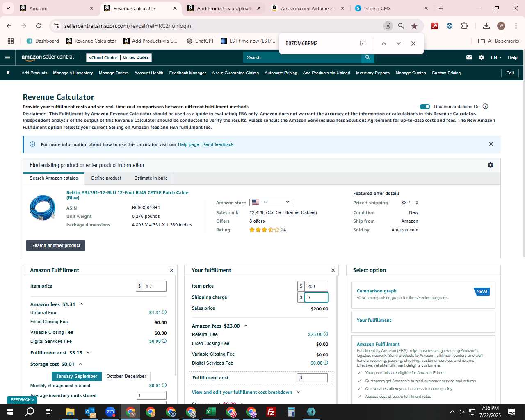Click the search magnifier button in Seller Central
Screen dimensions: 525x420
[368, 57]
